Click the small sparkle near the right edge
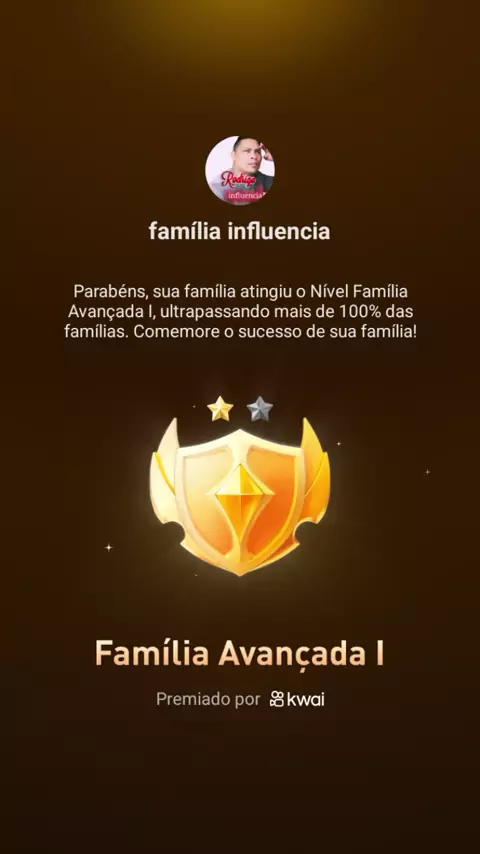The image size is (480, 854). click(x=428, y=472)
